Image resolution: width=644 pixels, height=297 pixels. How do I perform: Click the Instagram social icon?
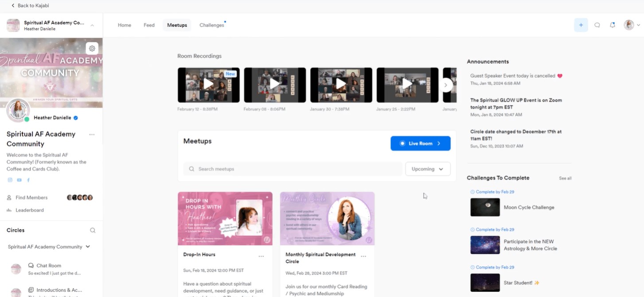click(10, 180)
